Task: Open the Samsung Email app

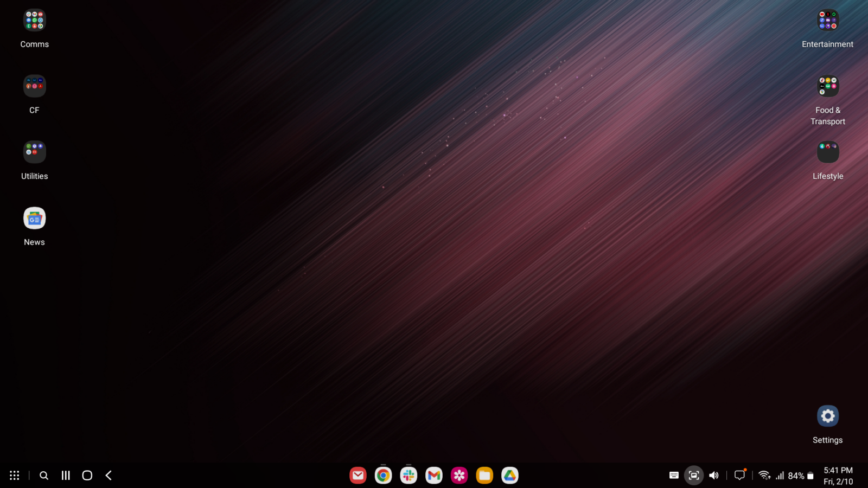Action: pyautogui.click(x=358, y=475)
